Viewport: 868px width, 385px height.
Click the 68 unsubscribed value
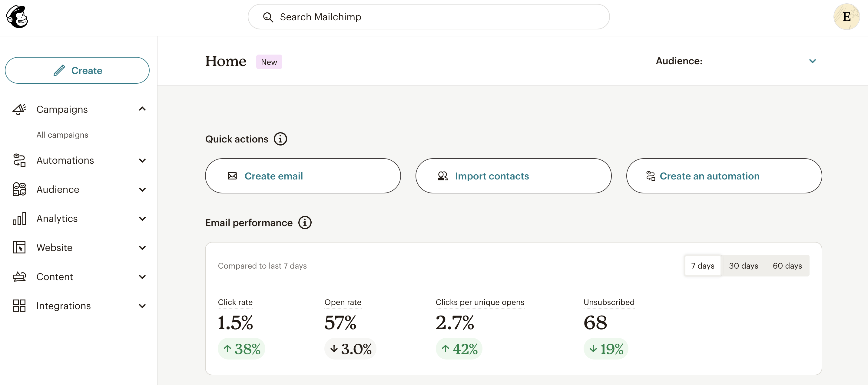(x=595, y=323)
